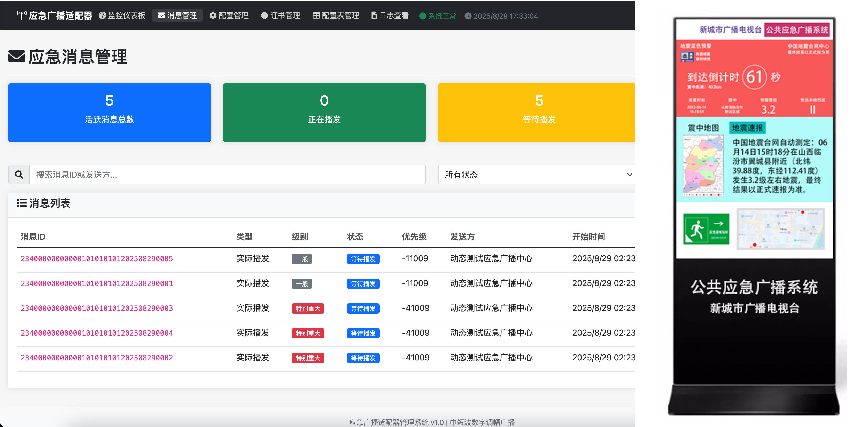Image resolution: width=868 pixels, height=427 pixels.
Task: Click the 优先级 column header
Action: click(414, 237)
